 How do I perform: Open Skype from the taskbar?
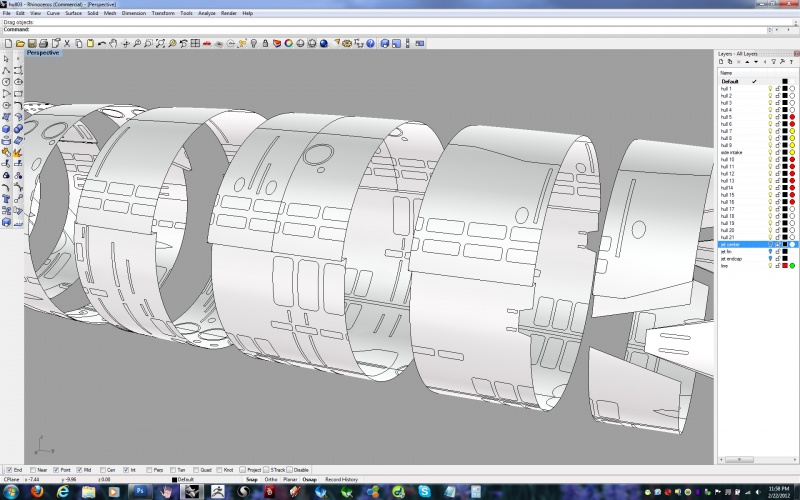click(424, 491)
